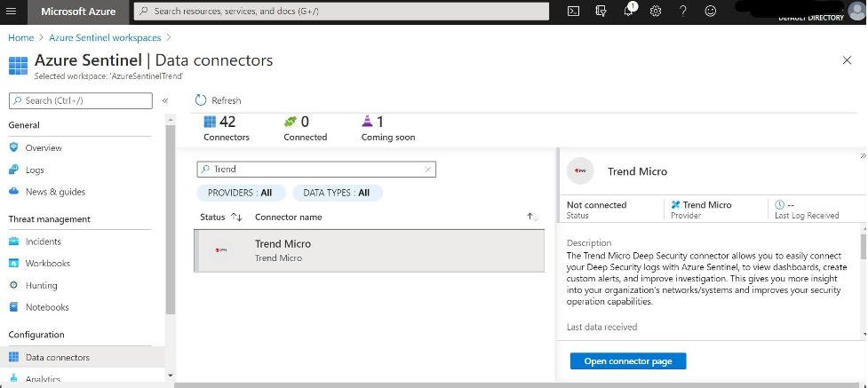Open Hunting in the sidebar
868x388 pixels.
(x=42, y=285)
